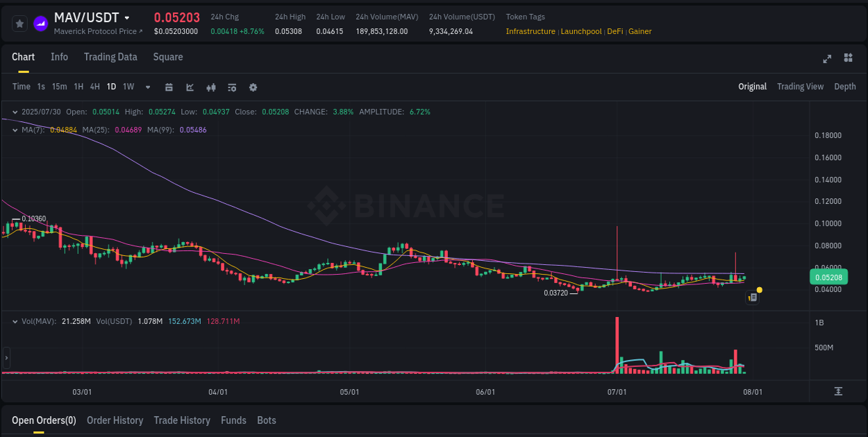Switch chart to Trading View mode
Image resolution: width=868 pixels, height=437 pixels.
click(x=800, y=87)
